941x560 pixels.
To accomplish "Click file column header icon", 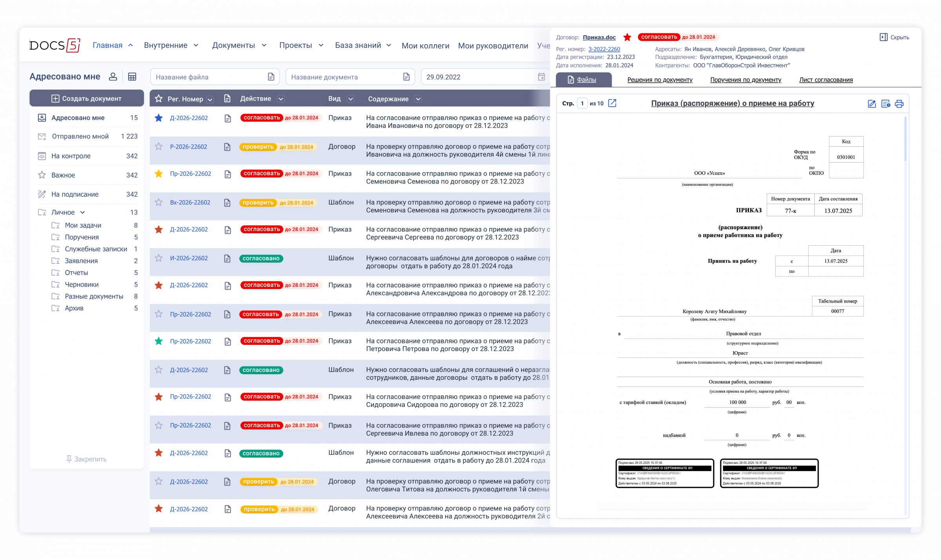I will [227, 99].
